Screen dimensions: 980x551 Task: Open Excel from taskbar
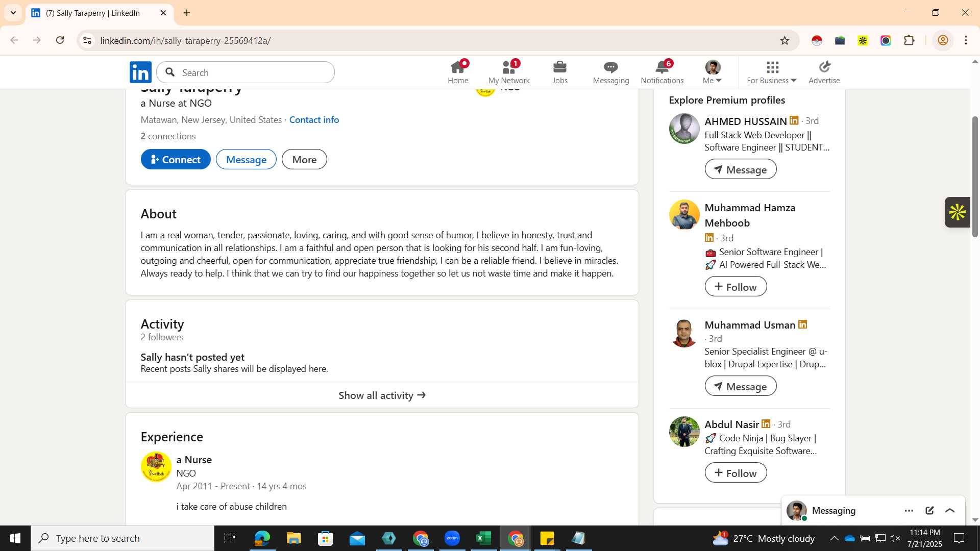(x=483, y=538)
